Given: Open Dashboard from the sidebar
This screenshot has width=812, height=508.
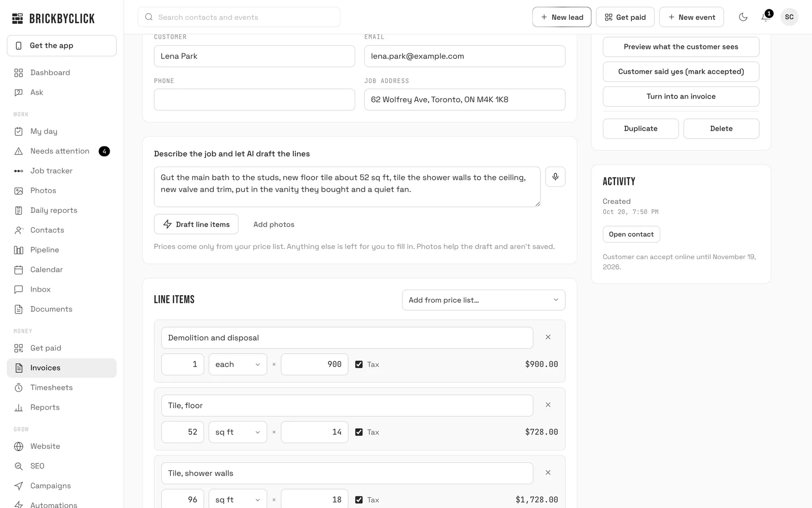Looking at the screenshot, I should pyautogui.click(x=62, y=73).
